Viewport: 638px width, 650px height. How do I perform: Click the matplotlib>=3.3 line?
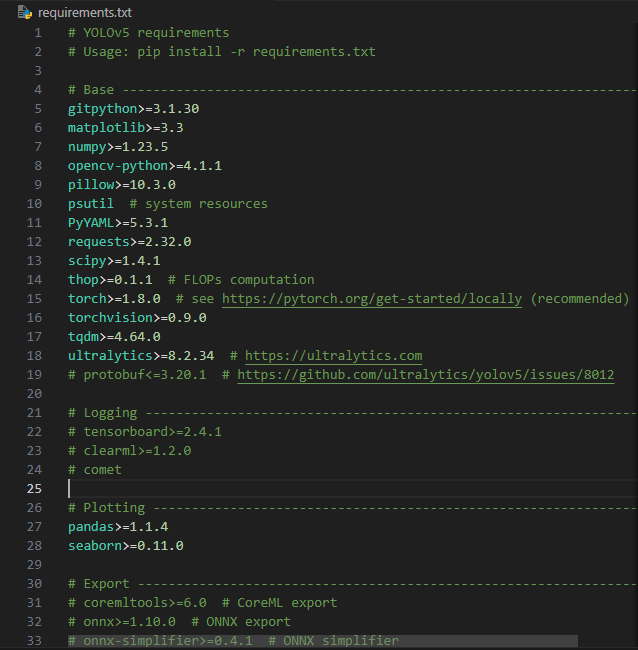tap(126, 128)
